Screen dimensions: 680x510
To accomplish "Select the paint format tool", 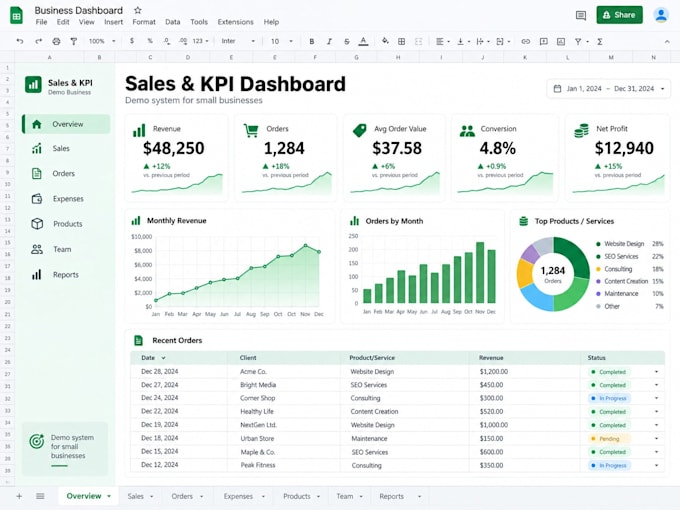I will pyautogui.click(x=74, y=41).
